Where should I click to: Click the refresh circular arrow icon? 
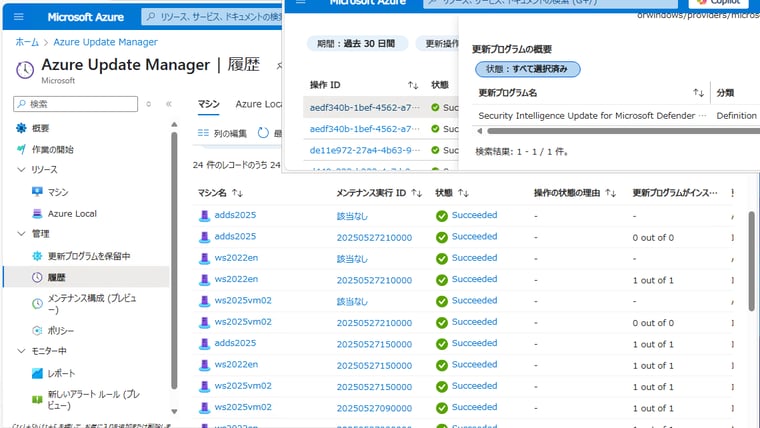[263, 133]
